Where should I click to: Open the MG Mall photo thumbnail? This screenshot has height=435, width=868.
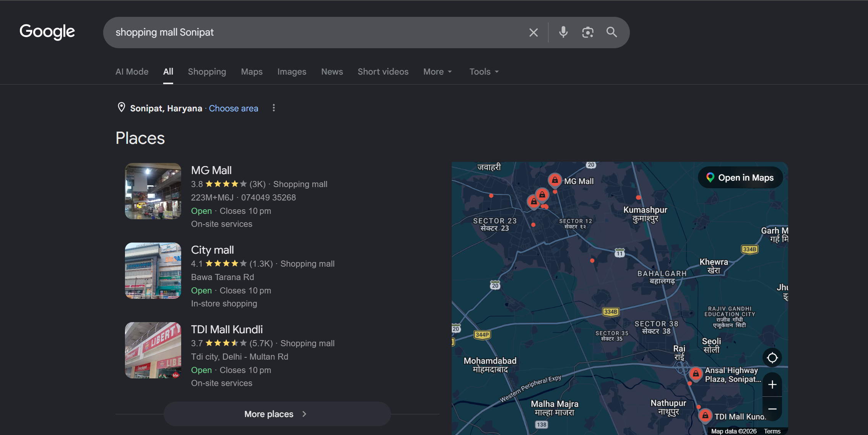click(x=153, y=191)
